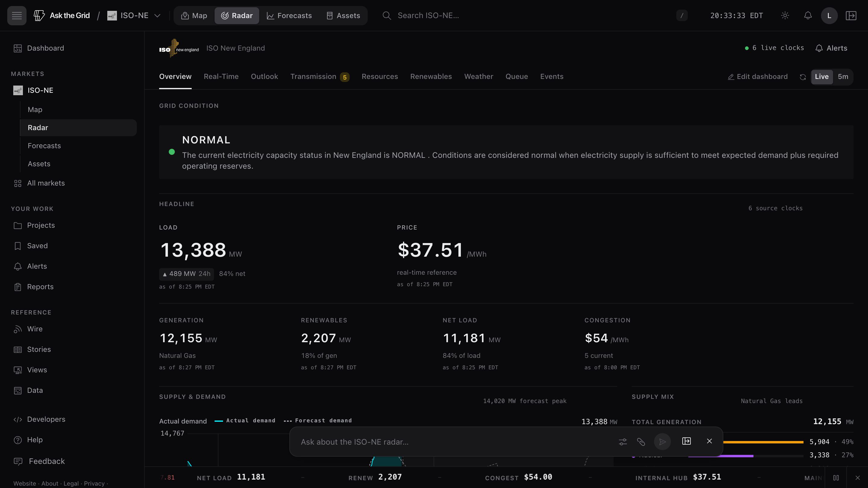Switch to the Map view in top nav
Image resolution: width=868 pixels, height=488 pixels.
[x=194, y=15]
